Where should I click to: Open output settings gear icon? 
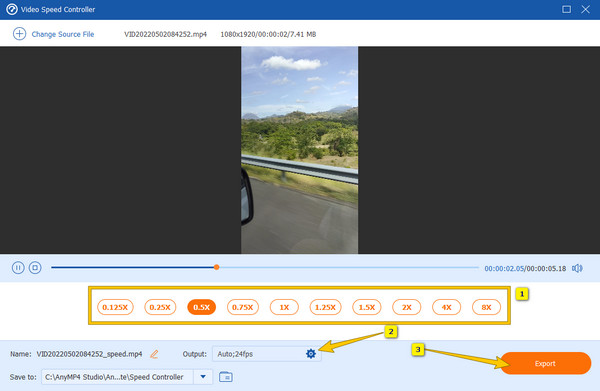click(x=311, y=354)
